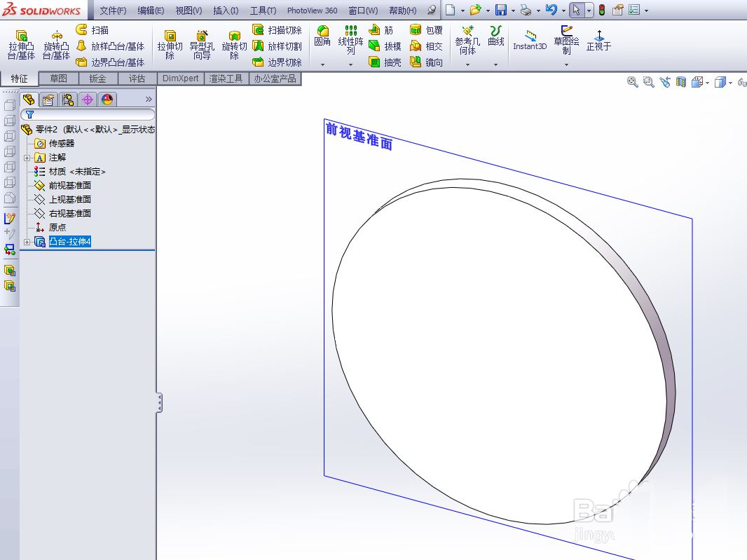Open the dropdown under Reference Geometry (参考几何体)
The height and width of the screenshot is (560, 747).
467,64
